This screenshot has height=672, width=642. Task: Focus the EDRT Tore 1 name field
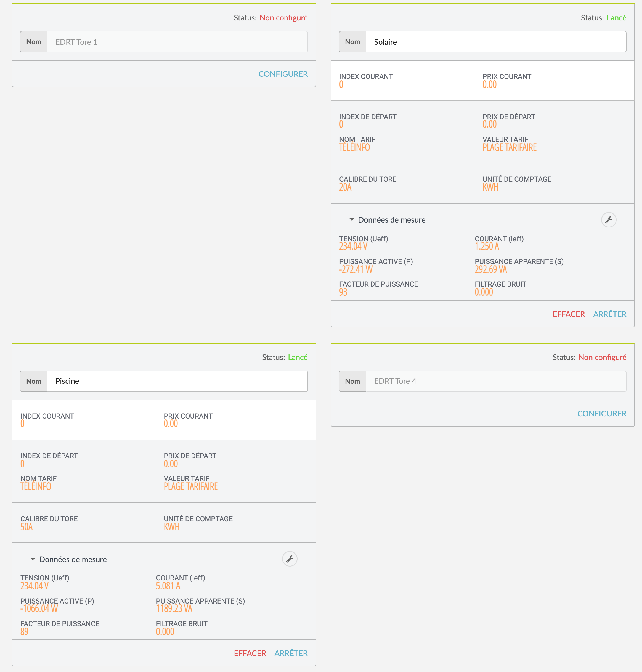[177, 42]
